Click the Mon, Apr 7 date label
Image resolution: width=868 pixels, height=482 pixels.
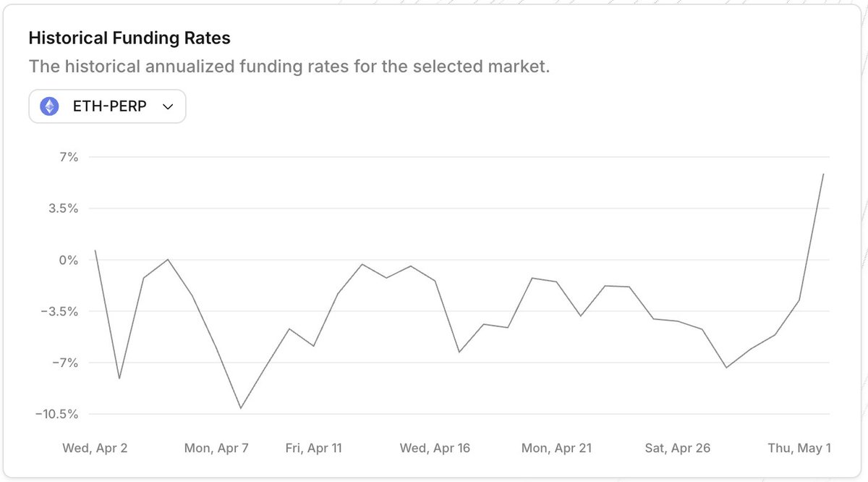pos(216,448)
